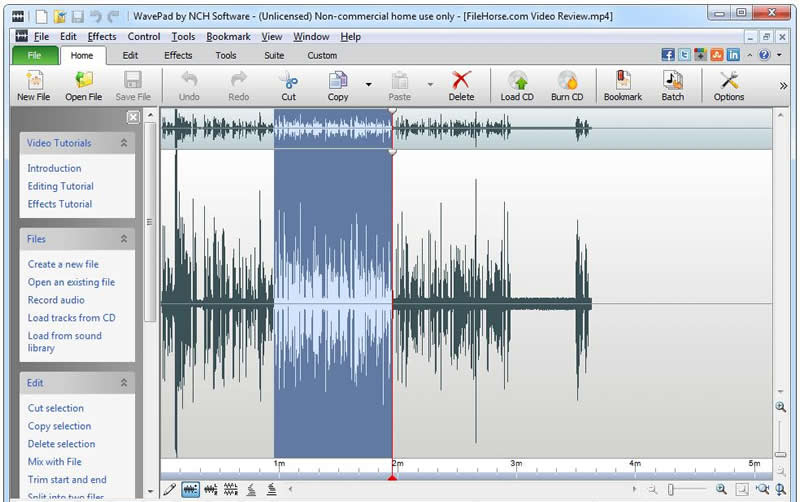Open the Control menu

tap(144, 37)
